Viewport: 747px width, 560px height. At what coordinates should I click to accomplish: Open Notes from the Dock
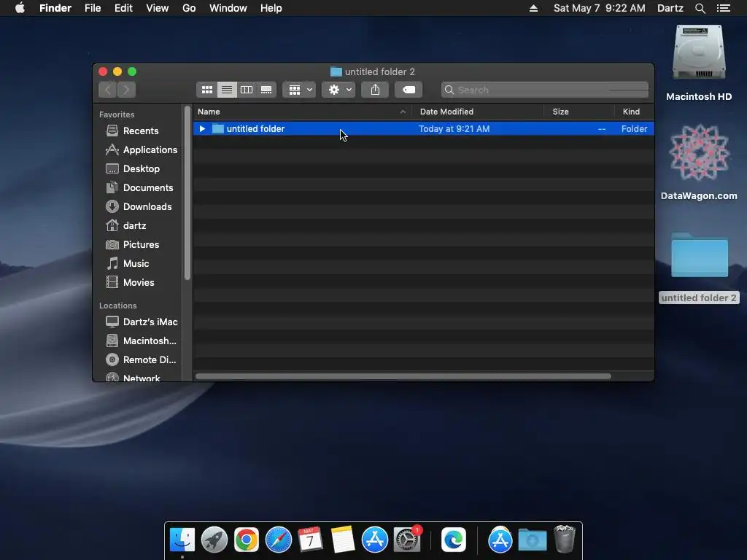343,540
